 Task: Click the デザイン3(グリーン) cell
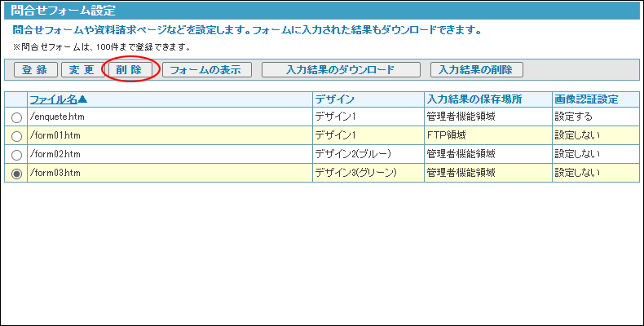point(355,172)
